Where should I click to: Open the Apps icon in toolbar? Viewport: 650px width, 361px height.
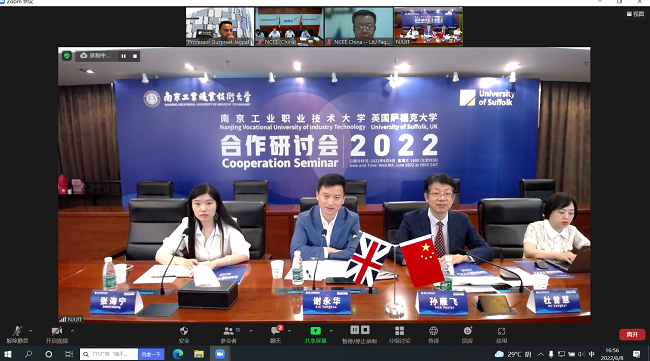pyautogui.click(x=502, y=334)
